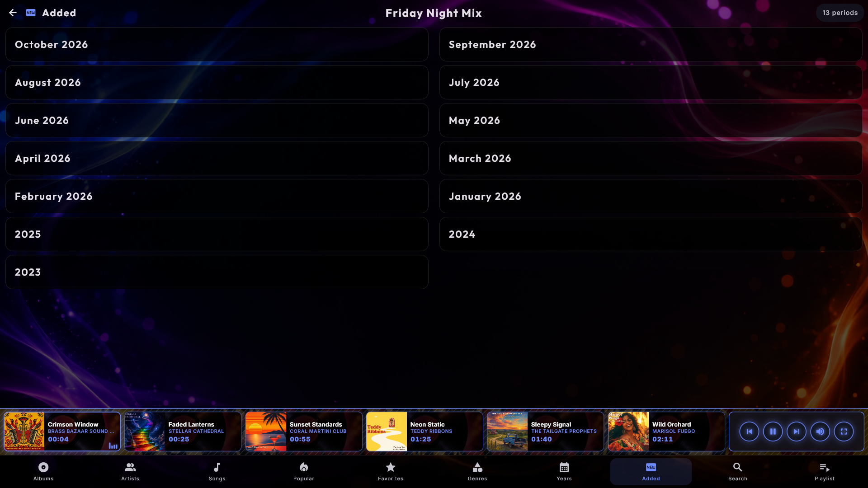Screen dimensions: 868x488
Task: Open the March 2026 period
Action: [x=651, y=158]
